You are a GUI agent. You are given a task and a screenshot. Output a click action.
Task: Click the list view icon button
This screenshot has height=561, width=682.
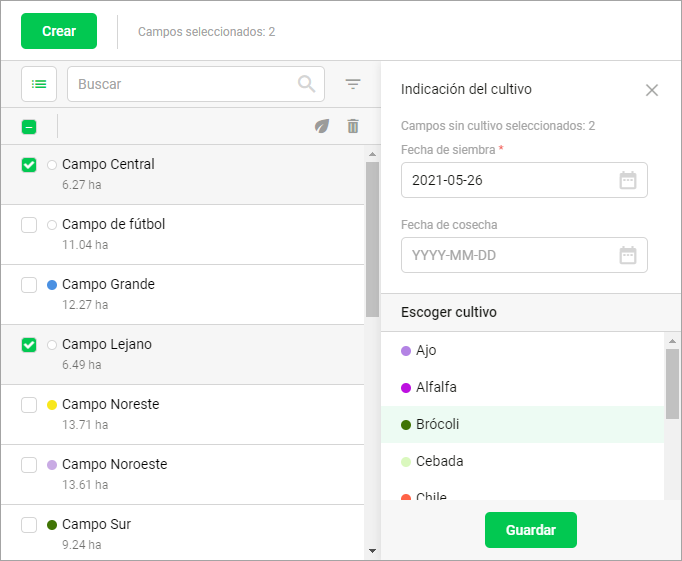pos(39,84)
